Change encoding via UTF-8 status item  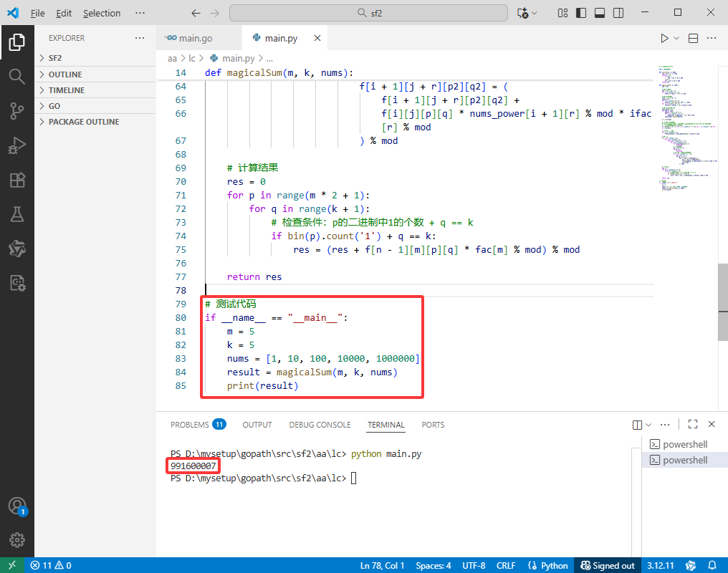[474, 565]
